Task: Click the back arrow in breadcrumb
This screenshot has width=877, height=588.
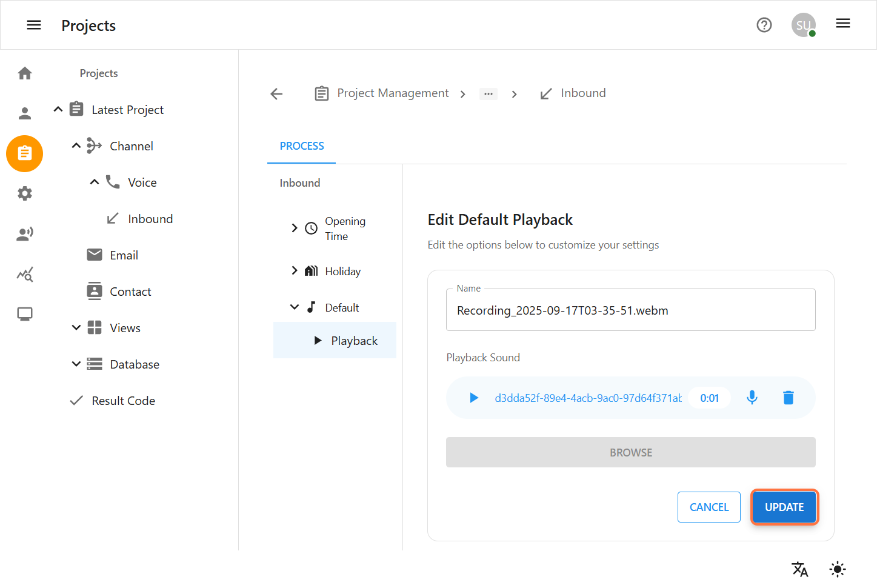Action: click(x=276, y=93)
